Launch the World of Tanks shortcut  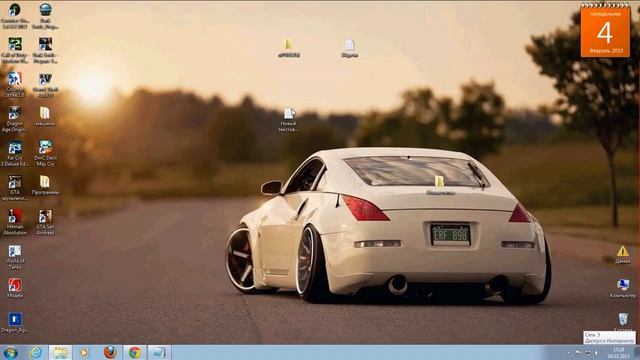15,257
